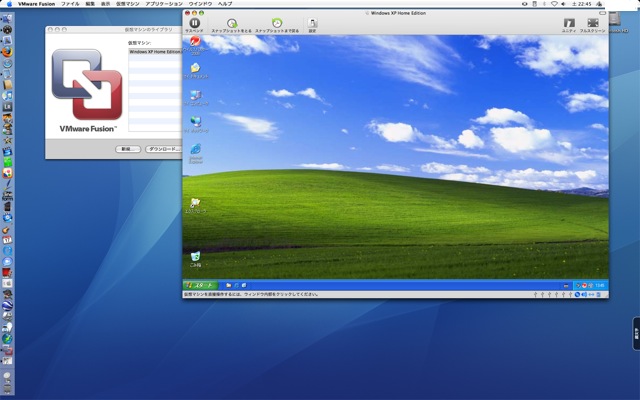
Task: Select the Recycle Bin (ごみ箱) icon on XP desktop
Action: 196,257
